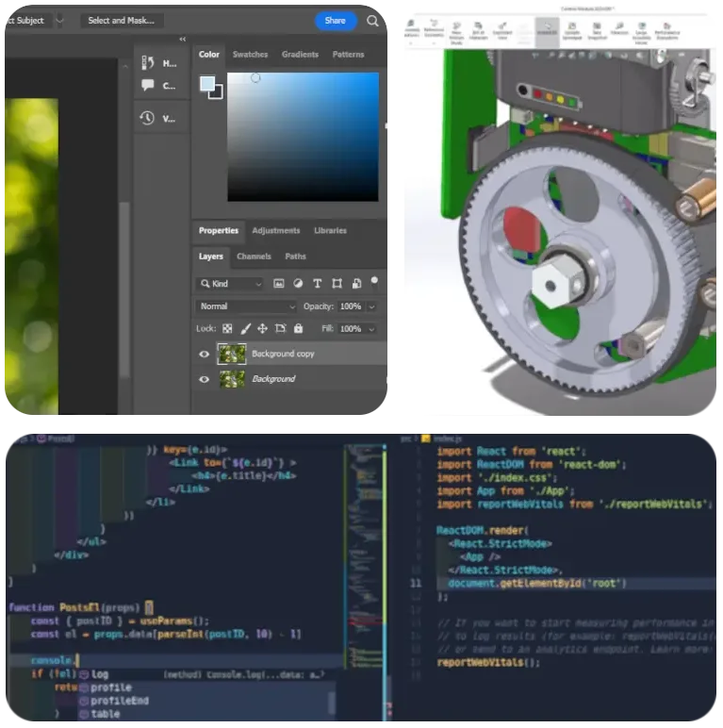
Task: Switch to the Paths tab
Action: (x=295, y=256)
